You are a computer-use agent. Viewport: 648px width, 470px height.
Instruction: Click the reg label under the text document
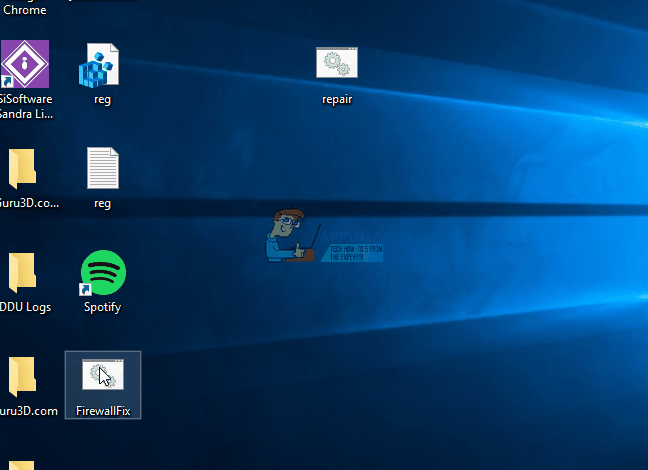coord(102,204)
